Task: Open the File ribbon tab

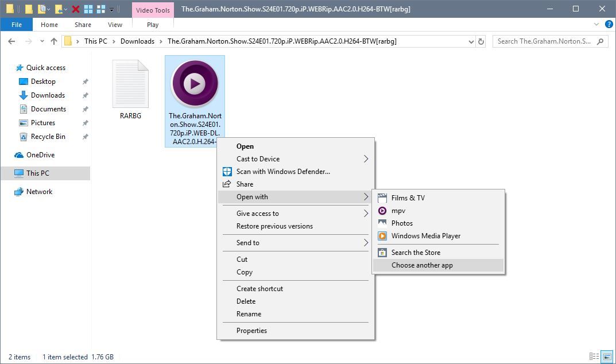Action: [x=17, y=25]
